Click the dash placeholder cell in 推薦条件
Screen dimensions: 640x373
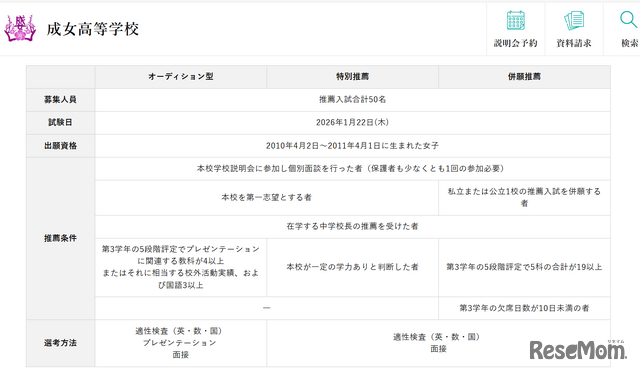tap(267, 308)
